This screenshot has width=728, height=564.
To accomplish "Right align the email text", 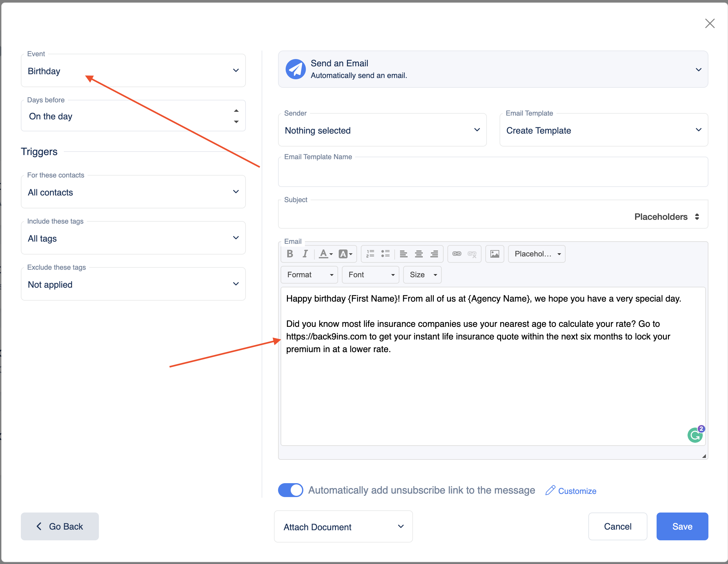I will point(434,254).
